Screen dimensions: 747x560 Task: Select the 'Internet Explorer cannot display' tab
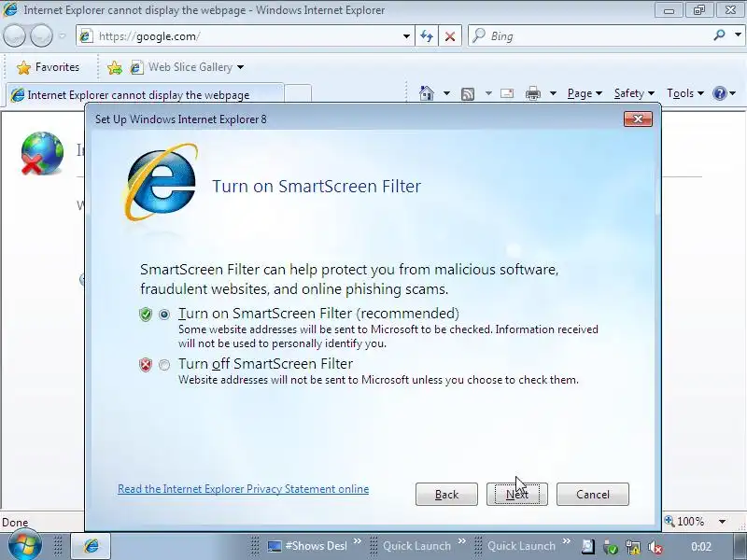click(x=145, y=94)
